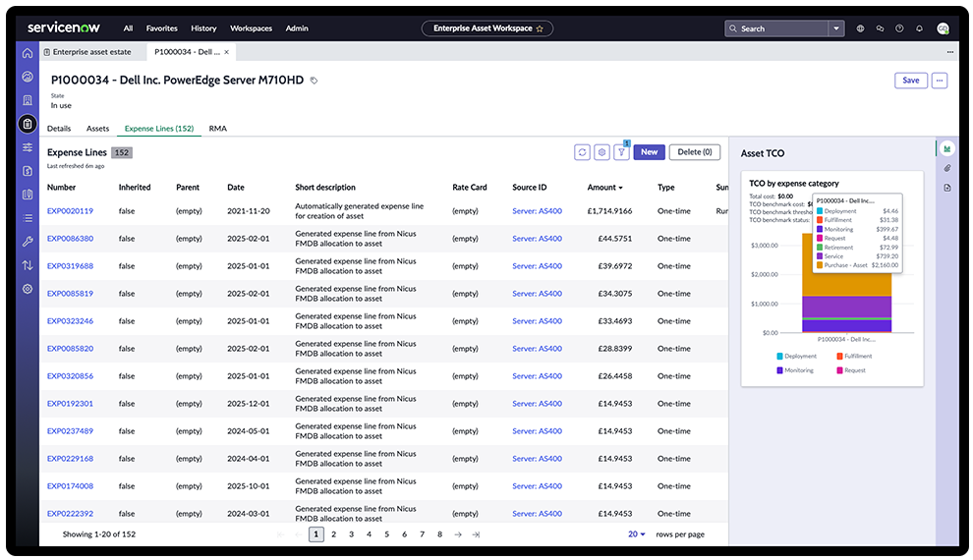Expand the Search scope dropdown arrow

coord(835,28)
